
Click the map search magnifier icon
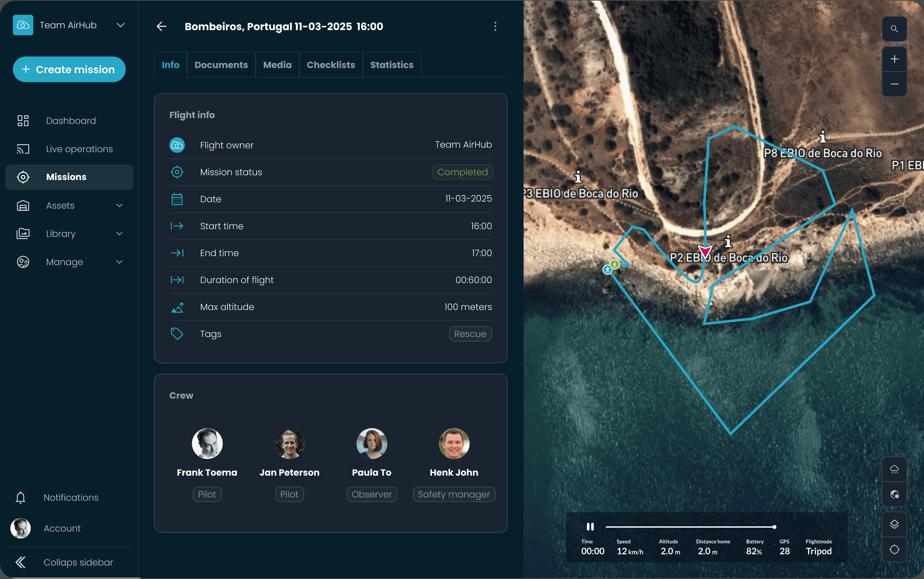(x=894, y=29)
